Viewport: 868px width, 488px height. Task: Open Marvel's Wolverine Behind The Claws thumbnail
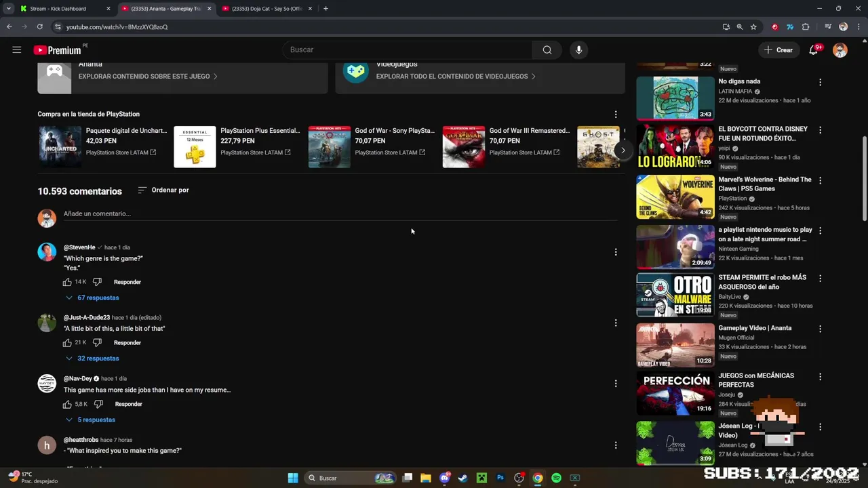675,197
